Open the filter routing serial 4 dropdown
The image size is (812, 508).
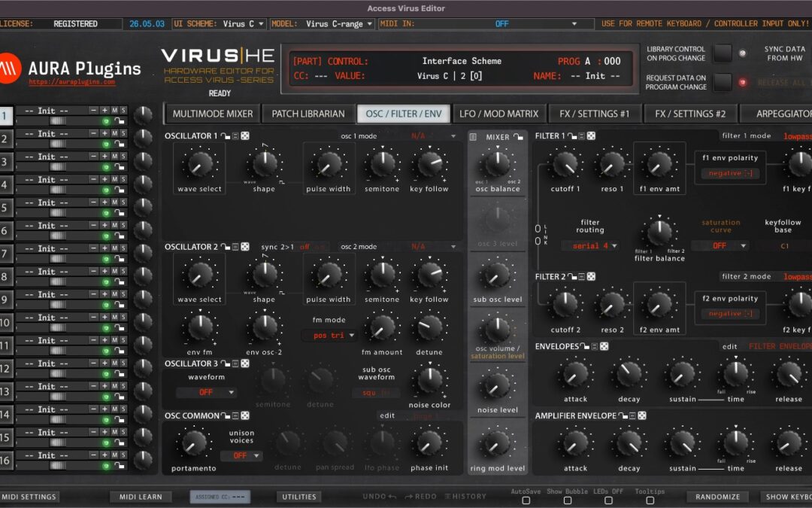[x=590, y=245]
